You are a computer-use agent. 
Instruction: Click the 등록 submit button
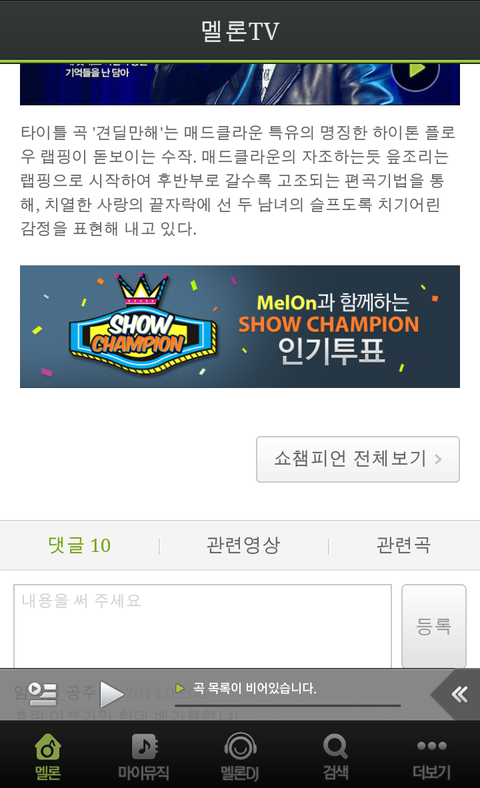click(x=434, y=626)
